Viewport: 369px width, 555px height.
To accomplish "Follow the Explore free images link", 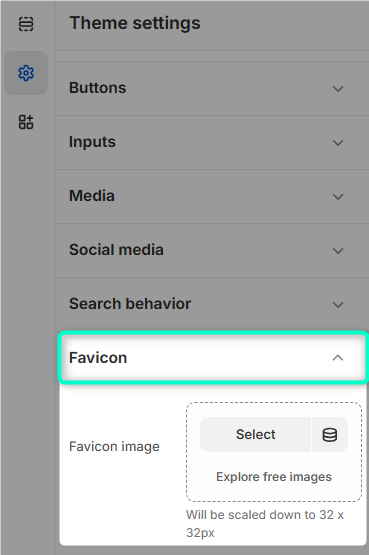I will 274,477.
